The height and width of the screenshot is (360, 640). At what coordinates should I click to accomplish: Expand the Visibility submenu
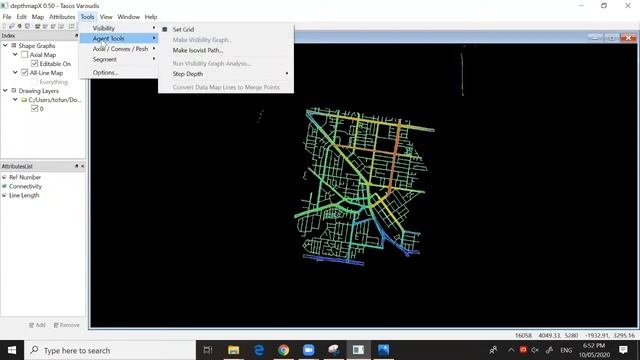118,28
